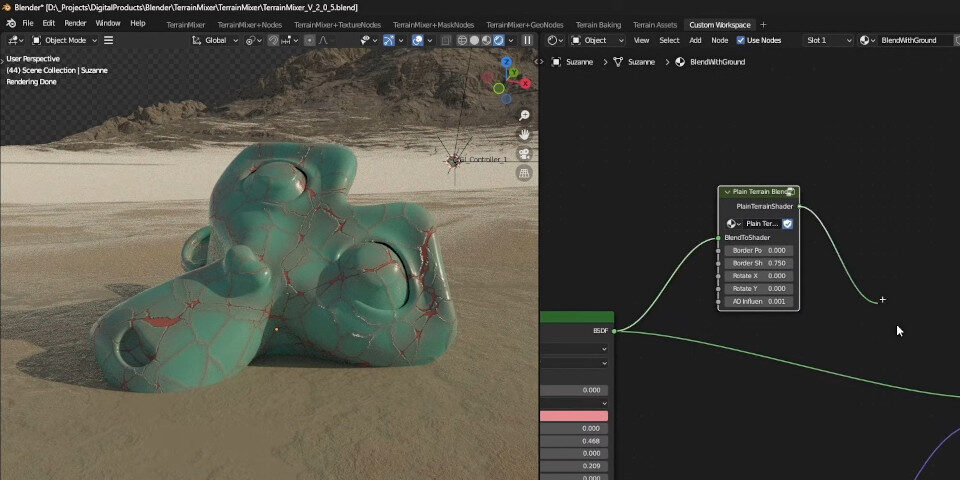Screen dimensions: 960x480
Task: Switch to TerrainMixer+MaskNodes workspace tab
Action: [x=433, y=25]
